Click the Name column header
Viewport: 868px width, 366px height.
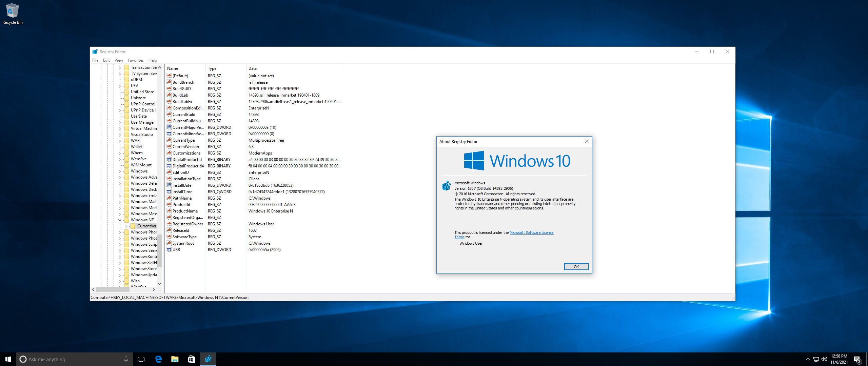(x=185, y=68)
